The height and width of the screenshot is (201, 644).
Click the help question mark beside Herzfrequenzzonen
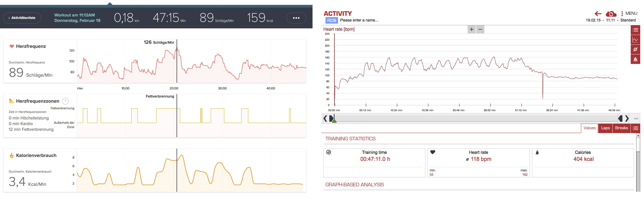tap(65, 101)
